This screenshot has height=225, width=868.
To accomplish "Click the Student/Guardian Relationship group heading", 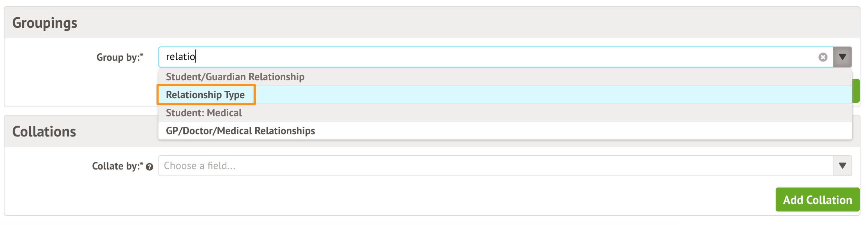I will pos(235,77).
